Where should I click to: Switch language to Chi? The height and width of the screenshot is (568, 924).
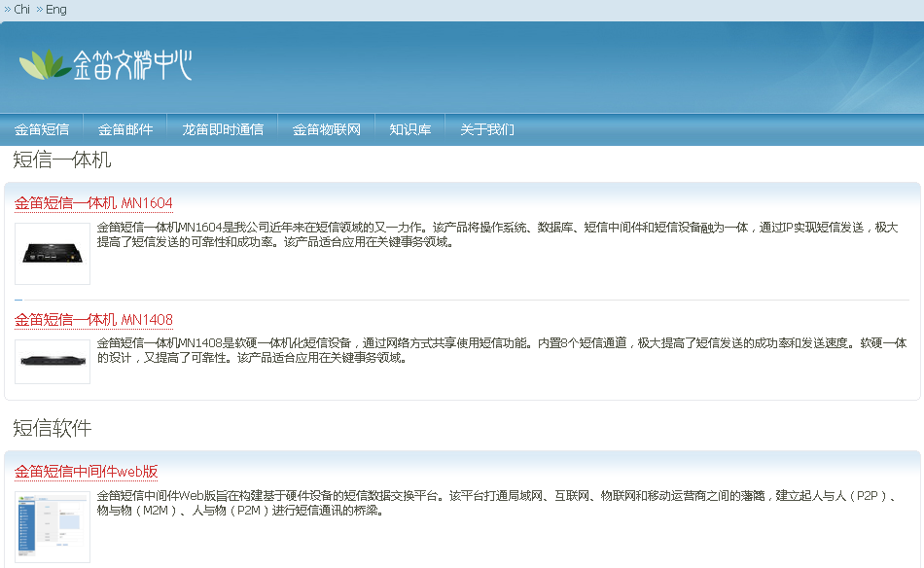pos(21,10)
